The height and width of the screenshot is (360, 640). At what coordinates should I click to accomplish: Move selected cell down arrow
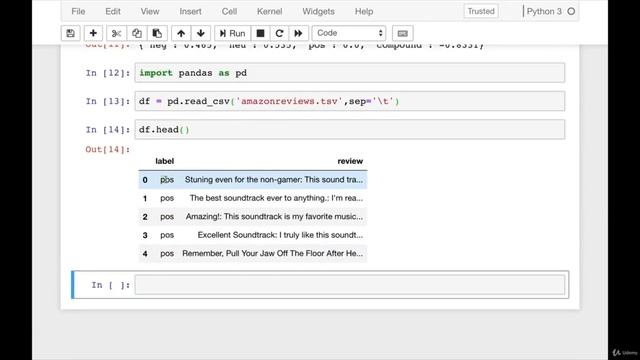click(x=201, y=33)
